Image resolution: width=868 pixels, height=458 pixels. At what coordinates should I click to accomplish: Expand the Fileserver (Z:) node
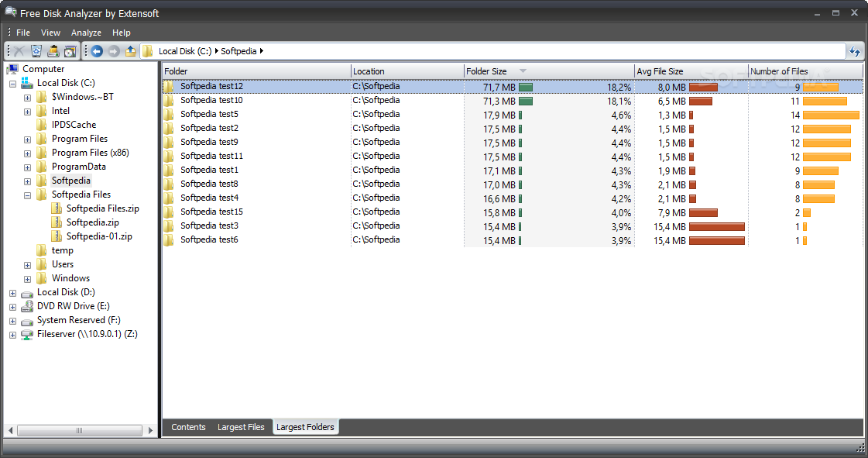12,335
